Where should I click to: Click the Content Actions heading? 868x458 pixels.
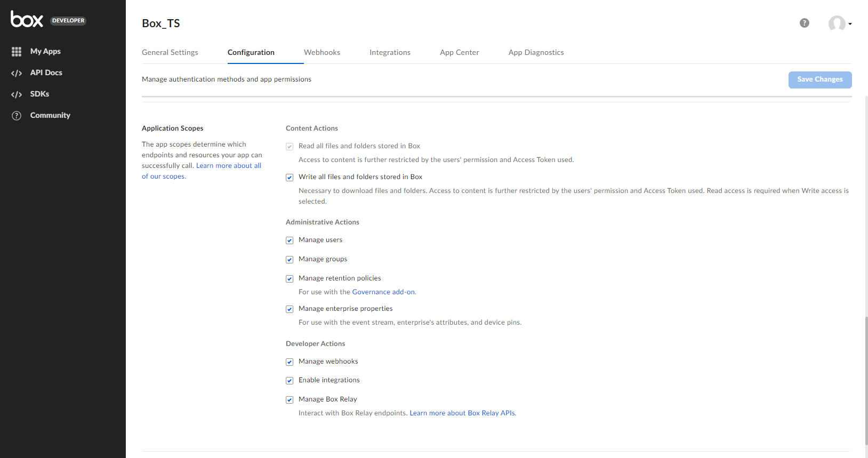pyautogui.click(x=312, y=128)
